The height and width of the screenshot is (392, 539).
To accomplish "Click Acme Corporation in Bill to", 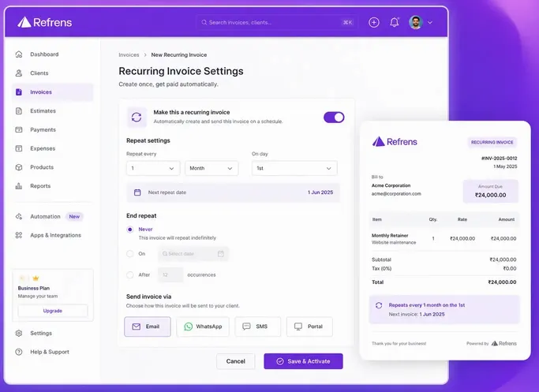I will (x=391, y=185).
